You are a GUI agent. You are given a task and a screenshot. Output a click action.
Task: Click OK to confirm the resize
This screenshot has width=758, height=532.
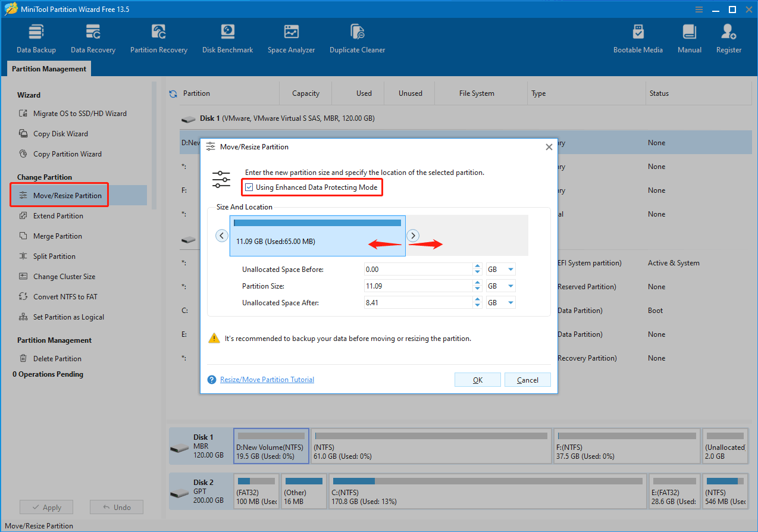pyautogui.click(x=477, y=380)
